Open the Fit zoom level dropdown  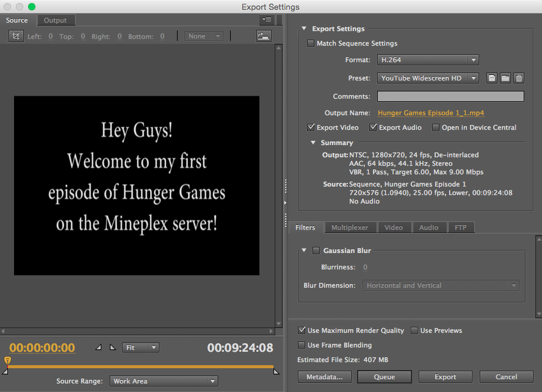tap(140, 347)
